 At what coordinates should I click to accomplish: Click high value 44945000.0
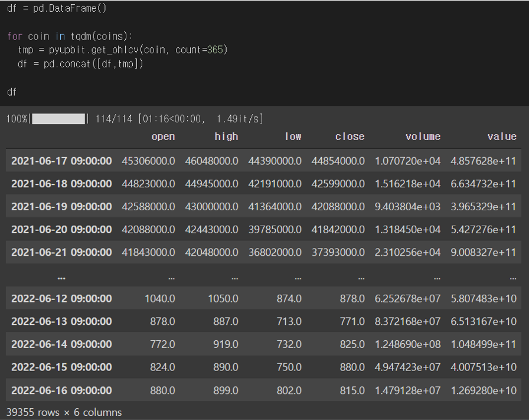pyautogui.click(x=211, y=184)
